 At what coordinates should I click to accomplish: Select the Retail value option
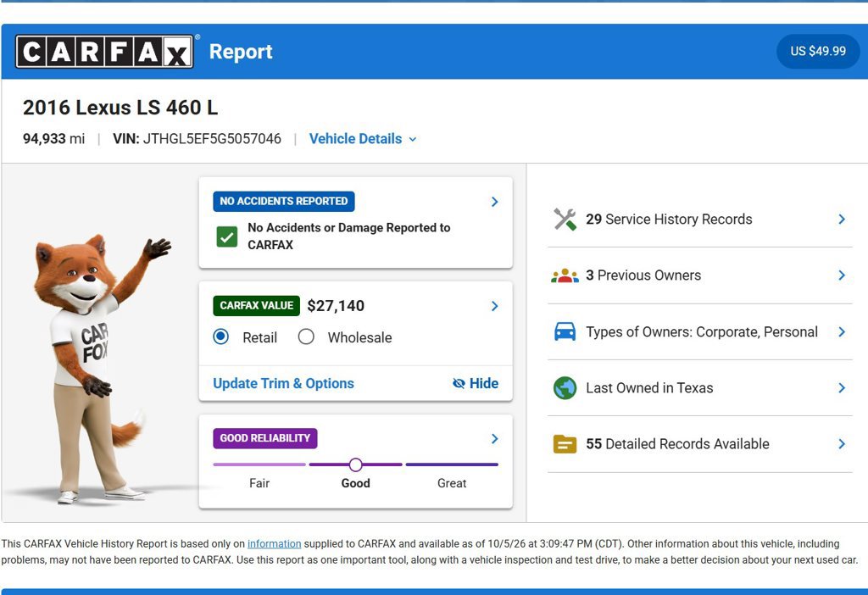tap(221, 336)
